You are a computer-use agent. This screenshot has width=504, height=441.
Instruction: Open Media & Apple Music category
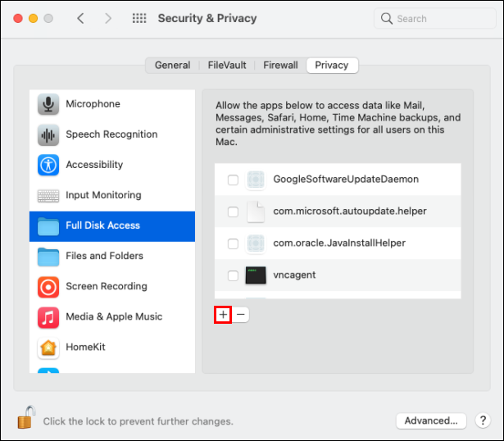49,316
